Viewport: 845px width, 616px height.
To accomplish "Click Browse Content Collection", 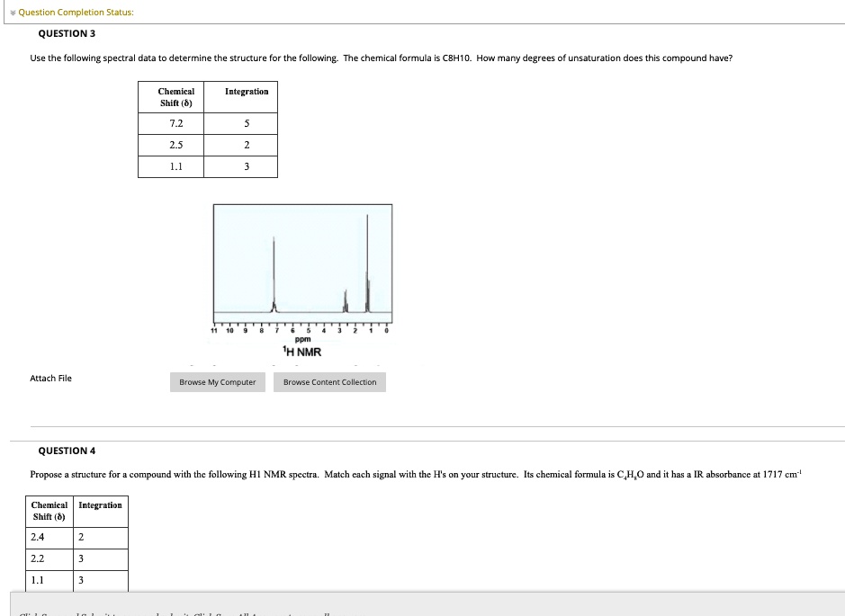I will click(329, 381).
